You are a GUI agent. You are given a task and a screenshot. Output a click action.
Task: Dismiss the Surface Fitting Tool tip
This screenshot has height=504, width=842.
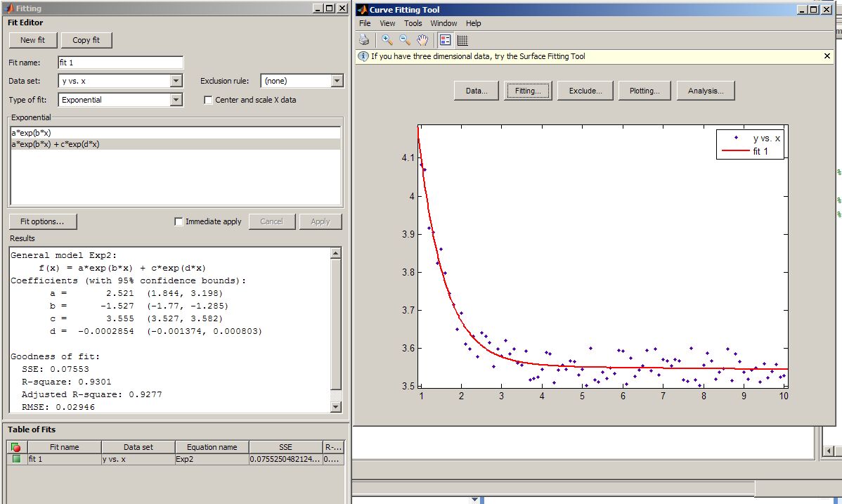pos(827,56)
